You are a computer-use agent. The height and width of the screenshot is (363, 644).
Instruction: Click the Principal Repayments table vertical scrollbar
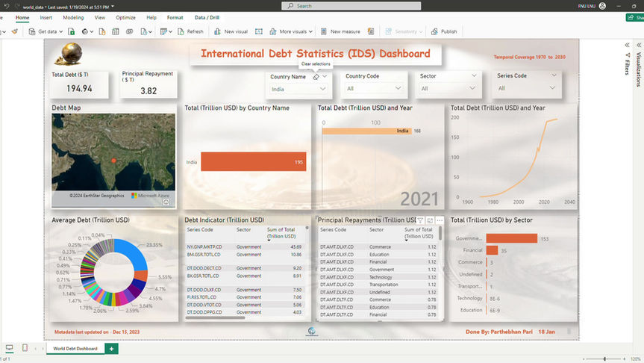coord(440,233)
